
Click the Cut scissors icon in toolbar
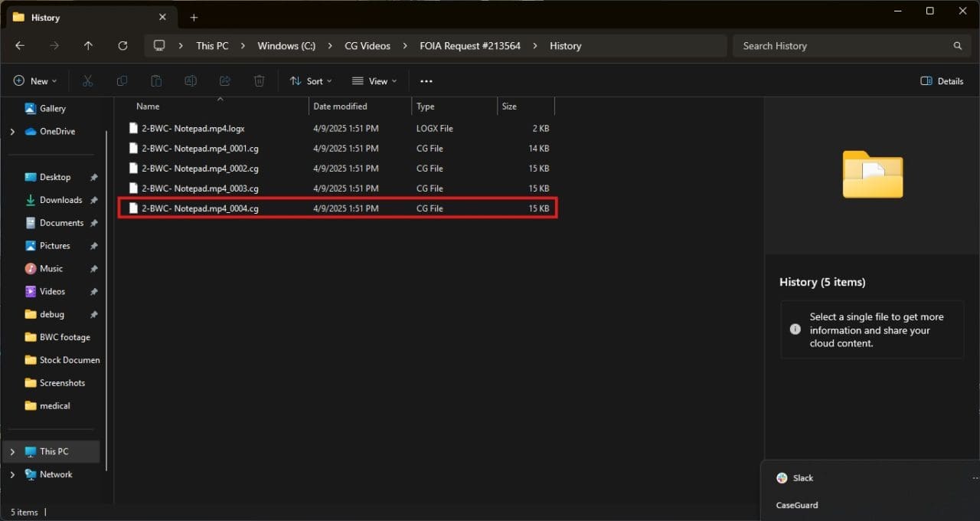(87, 81)
